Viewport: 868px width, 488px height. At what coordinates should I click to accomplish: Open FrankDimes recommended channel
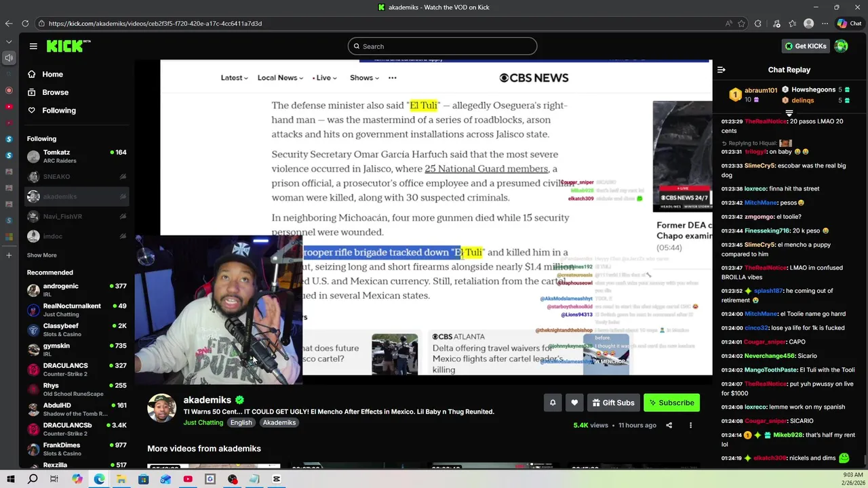pos(77,449)
